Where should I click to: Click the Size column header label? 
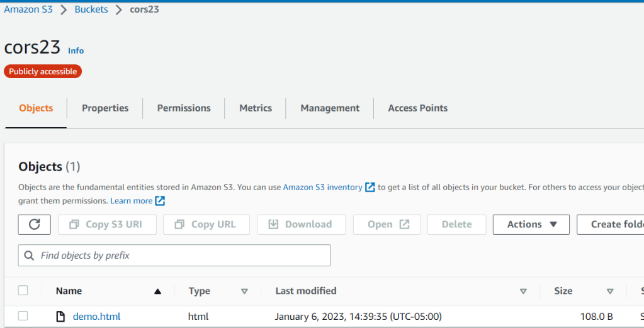click(563, 291)
